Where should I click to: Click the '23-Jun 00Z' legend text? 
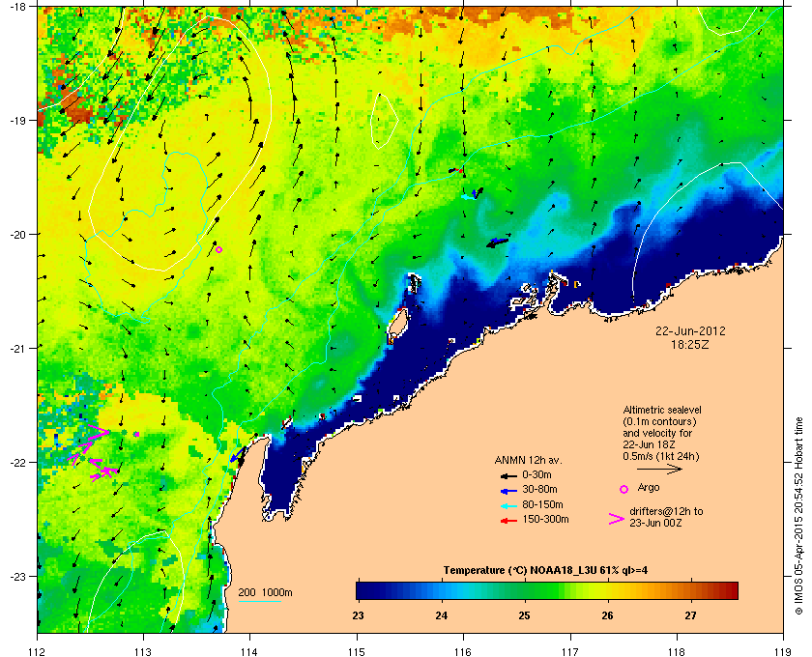(x=655, y=524)
